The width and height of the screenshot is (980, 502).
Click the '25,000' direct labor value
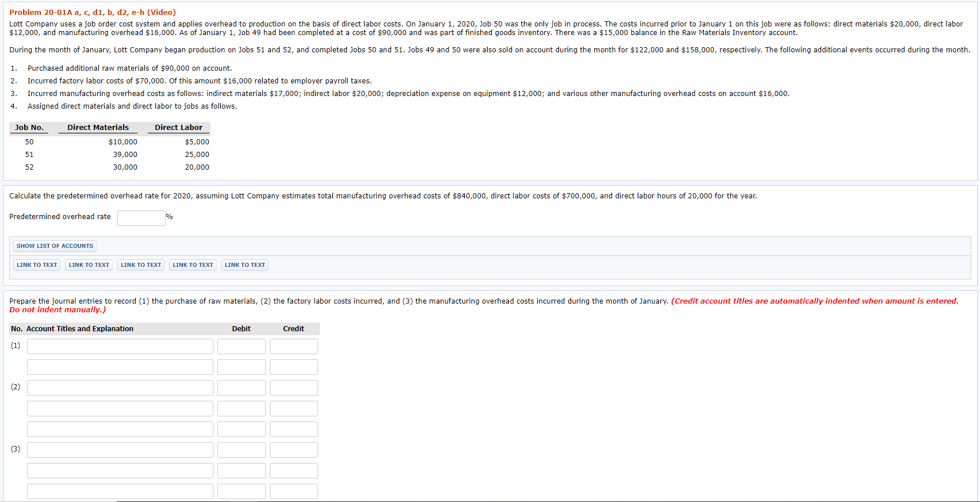pyautogui.click(x=197, y=155)
